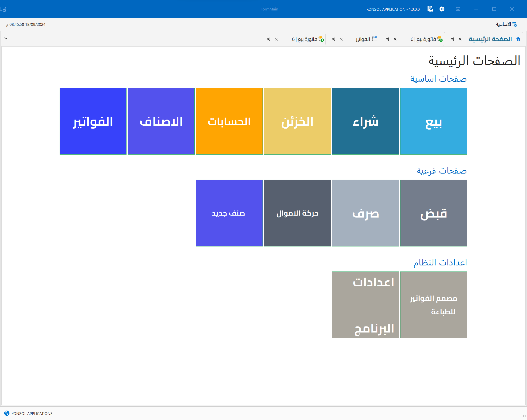Image resolution: width=527 pixels, height=420 pixels.
Task: Click the KONSOL APPLICATIONS status bar label
Action: (x=32, y=413)
